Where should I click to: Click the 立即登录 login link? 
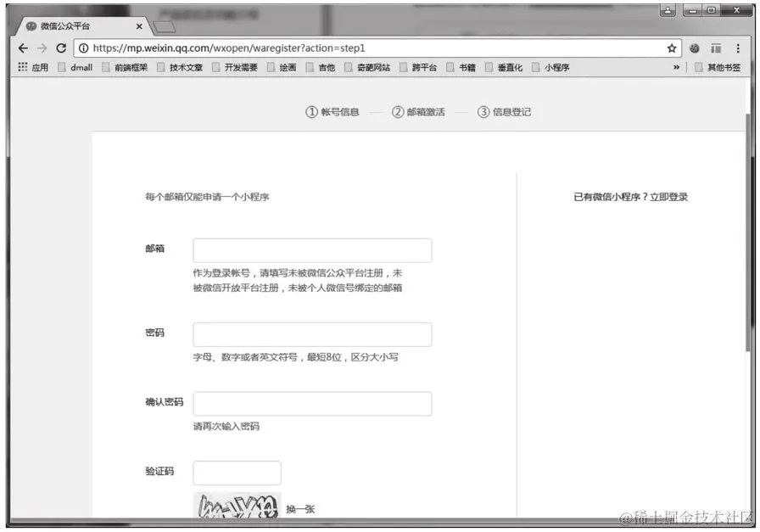pyautogui.click(x=670, y=195)
